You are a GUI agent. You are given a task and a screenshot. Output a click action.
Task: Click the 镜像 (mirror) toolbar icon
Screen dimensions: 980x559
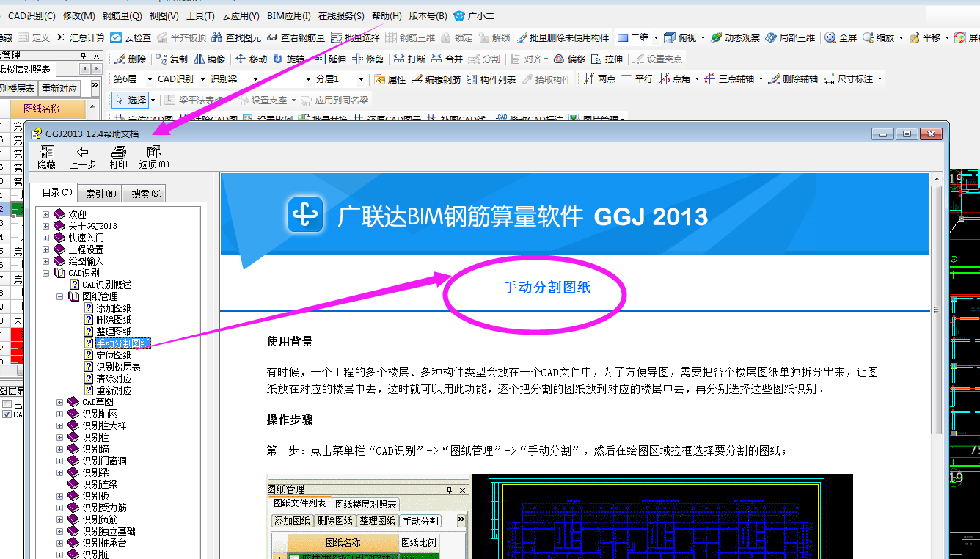pyautogui.click(x=200, y=59)
